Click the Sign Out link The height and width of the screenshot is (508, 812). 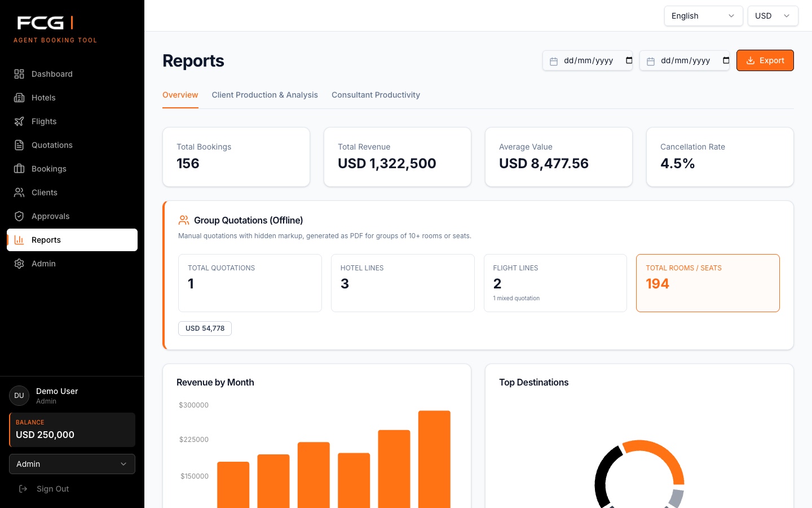[x=53, y=489]
